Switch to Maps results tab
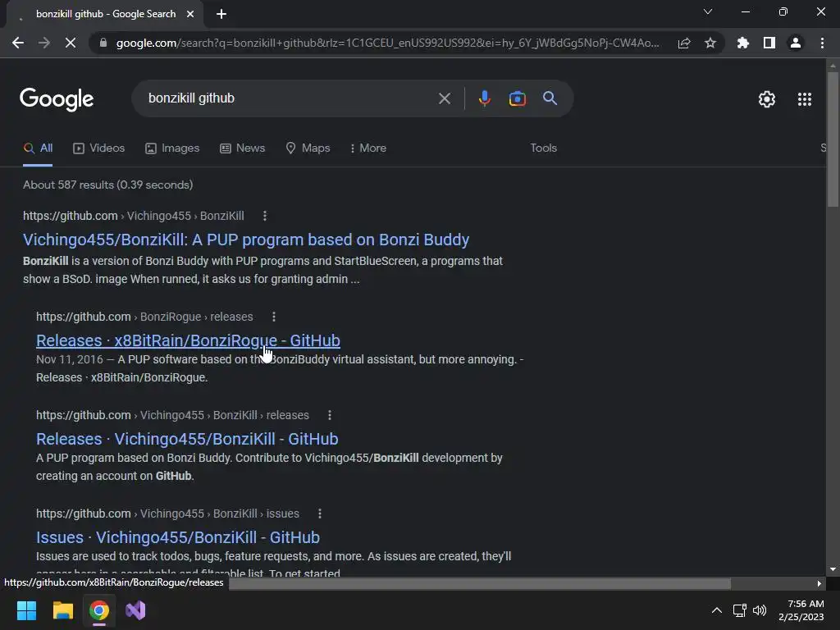This screenshot has height=630, width=840. 308,148
